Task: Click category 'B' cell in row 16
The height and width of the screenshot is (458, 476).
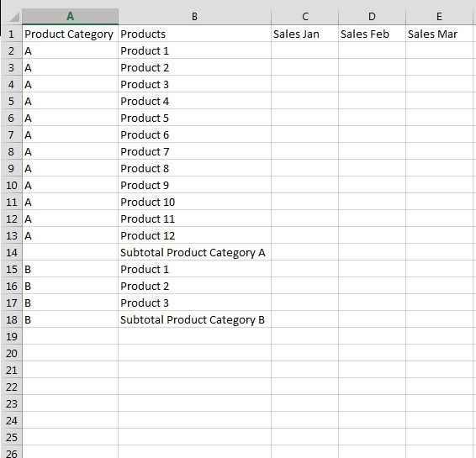Action: pyautogui.click(x=70, y=286)
